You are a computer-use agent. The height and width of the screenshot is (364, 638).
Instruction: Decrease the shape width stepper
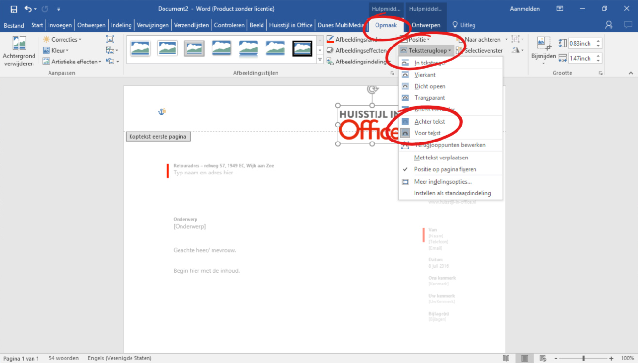pyautogui.click(x=598, y=61)
